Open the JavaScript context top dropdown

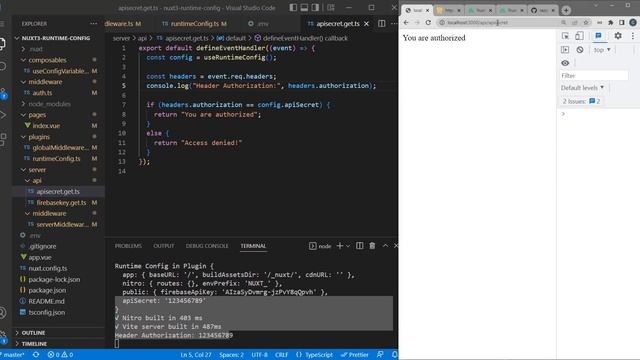602,50
